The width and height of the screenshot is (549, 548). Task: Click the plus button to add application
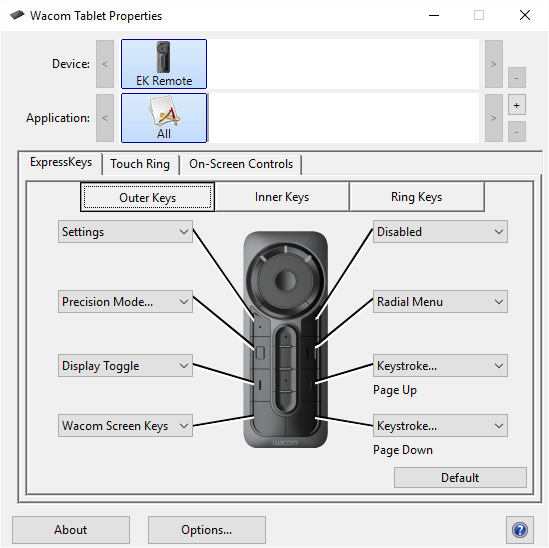tap(517, 105)
